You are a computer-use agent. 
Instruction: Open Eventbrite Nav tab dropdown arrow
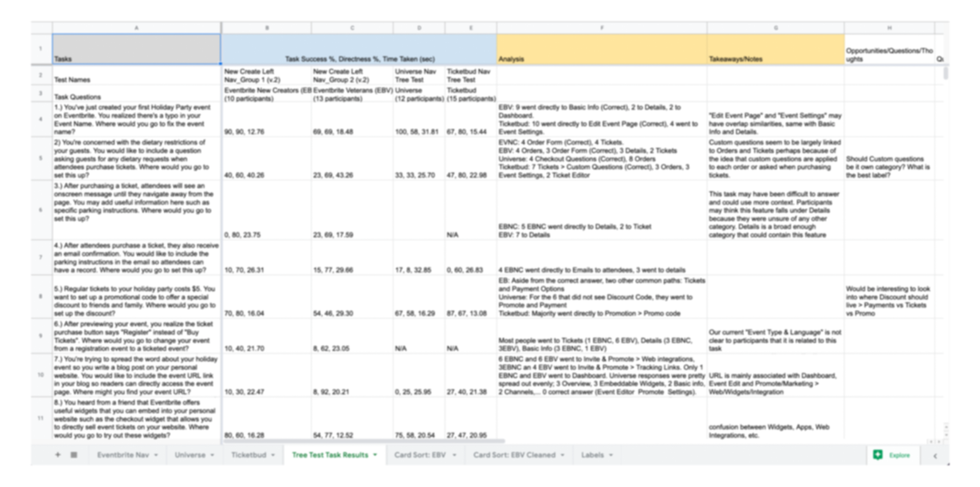156,455
